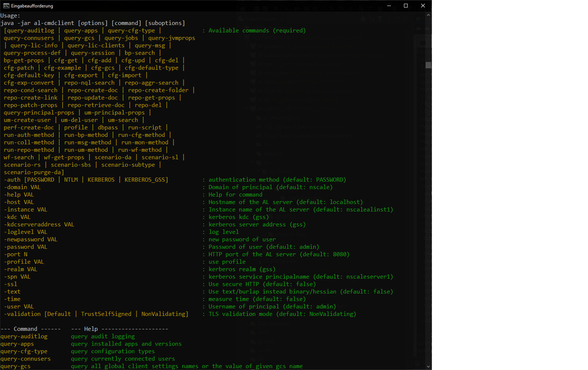Click the vertical scrollbar thumb
The image size is (588, 370).
tap(428, 65)
